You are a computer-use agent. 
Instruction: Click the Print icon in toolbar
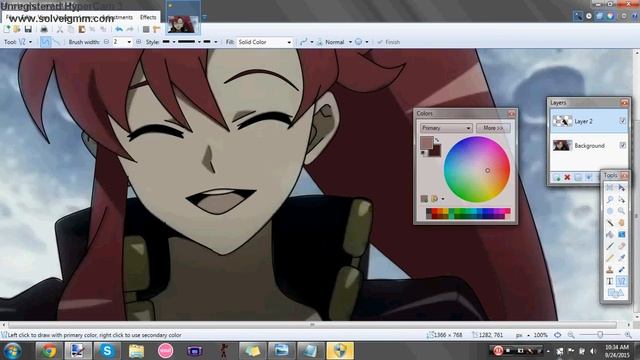(x=44, y=29)
